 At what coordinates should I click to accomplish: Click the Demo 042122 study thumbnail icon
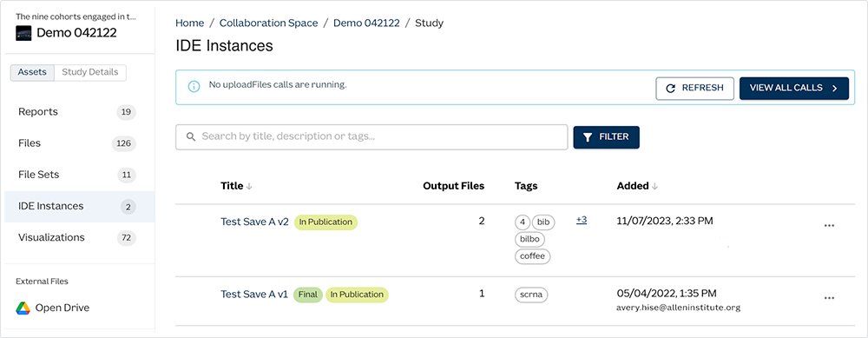23,33
